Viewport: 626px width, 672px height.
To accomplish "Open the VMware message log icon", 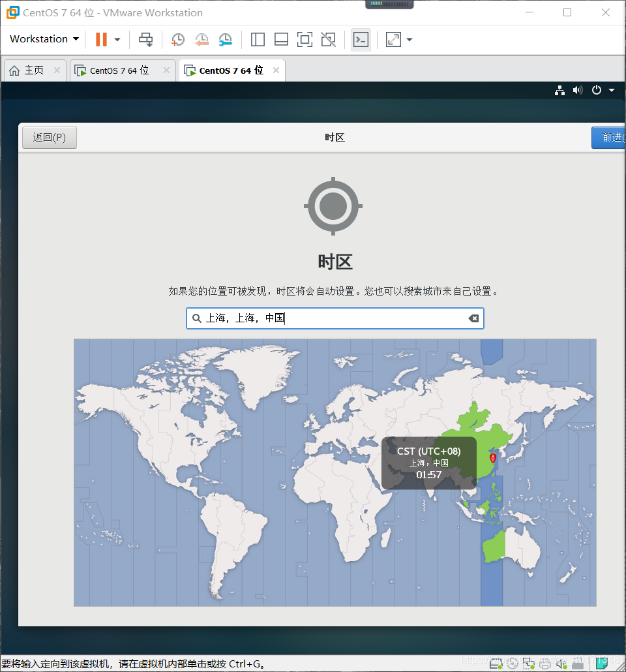I will [x=602, y=664].
